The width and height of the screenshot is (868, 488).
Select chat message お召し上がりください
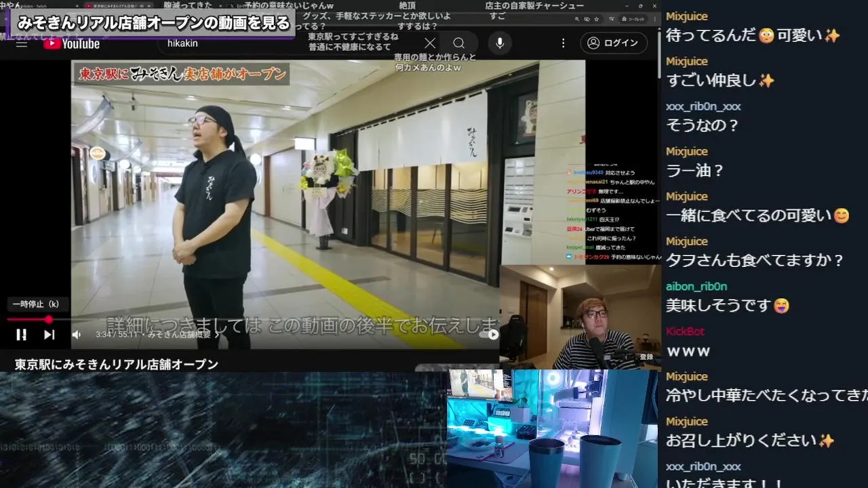(x=750, y=441)
